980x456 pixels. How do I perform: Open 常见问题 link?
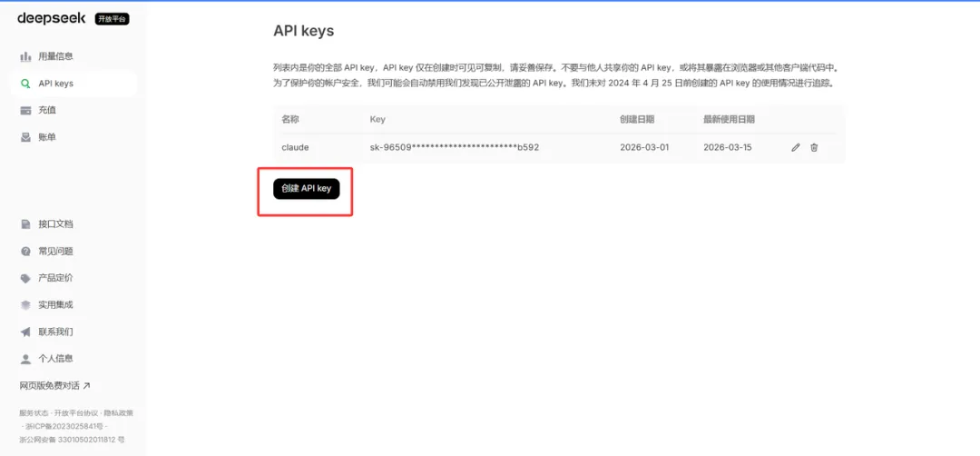55,251
